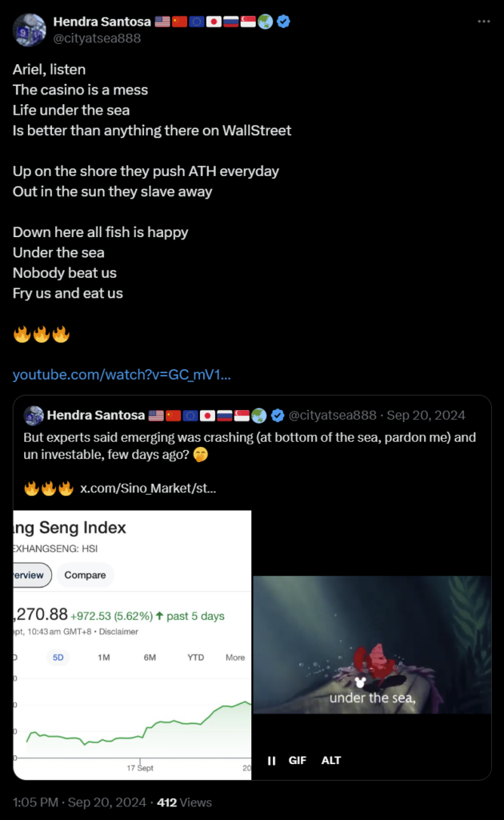Show the ALT image description
Image resolution: width=504 pixels, height=820 pixels.
[331, 761]
